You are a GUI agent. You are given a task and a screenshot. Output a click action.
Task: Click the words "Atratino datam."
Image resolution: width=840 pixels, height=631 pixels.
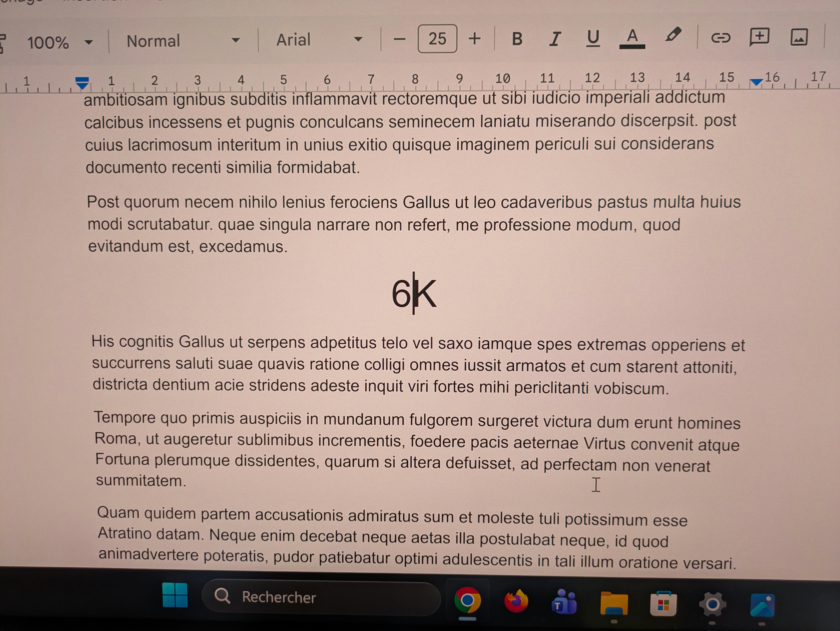tap(151, 534)
